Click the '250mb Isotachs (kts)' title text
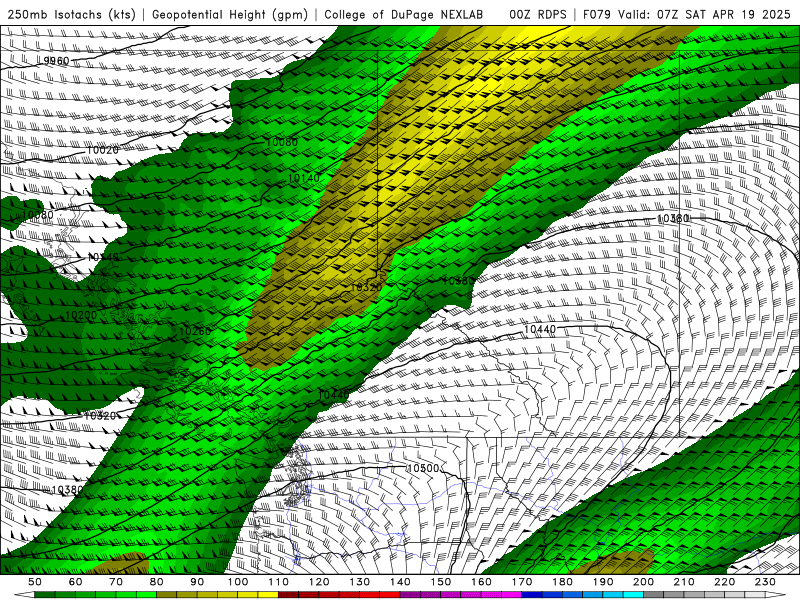 click(71, 15)
